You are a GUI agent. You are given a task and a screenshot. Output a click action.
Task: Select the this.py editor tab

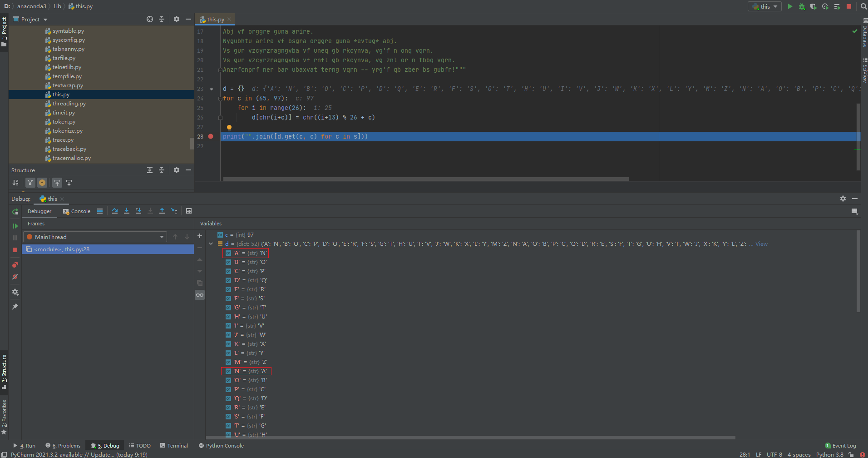point(216,19)
